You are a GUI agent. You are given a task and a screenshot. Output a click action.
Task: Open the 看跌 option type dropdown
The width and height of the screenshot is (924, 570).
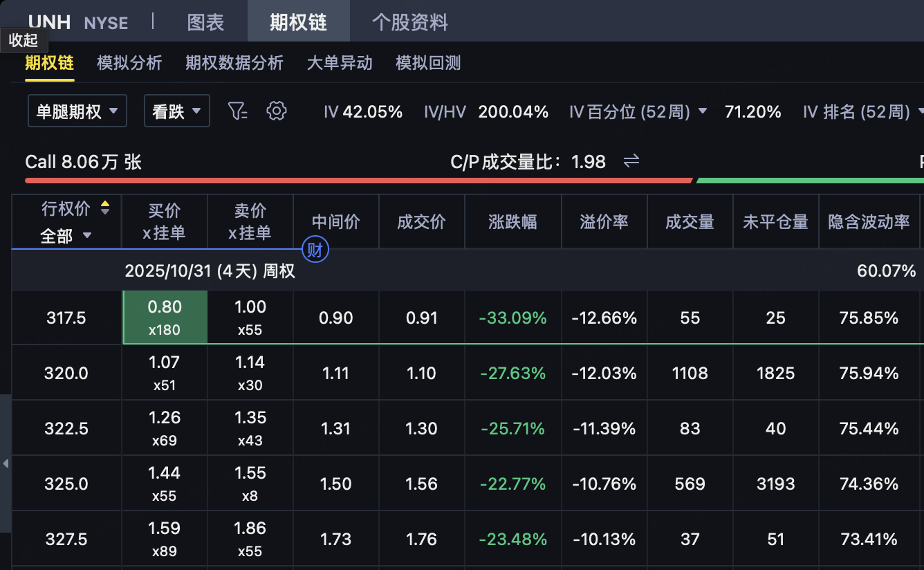tap(177, 111)
